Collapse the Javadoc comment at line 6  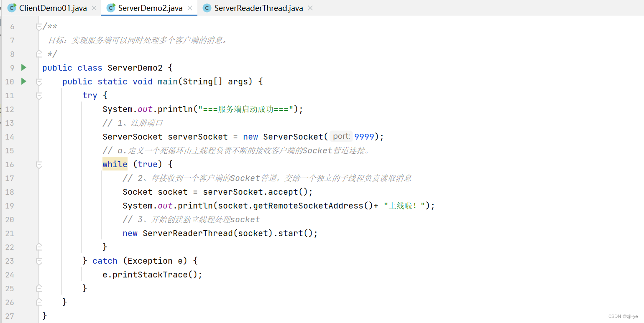[39, 27]
